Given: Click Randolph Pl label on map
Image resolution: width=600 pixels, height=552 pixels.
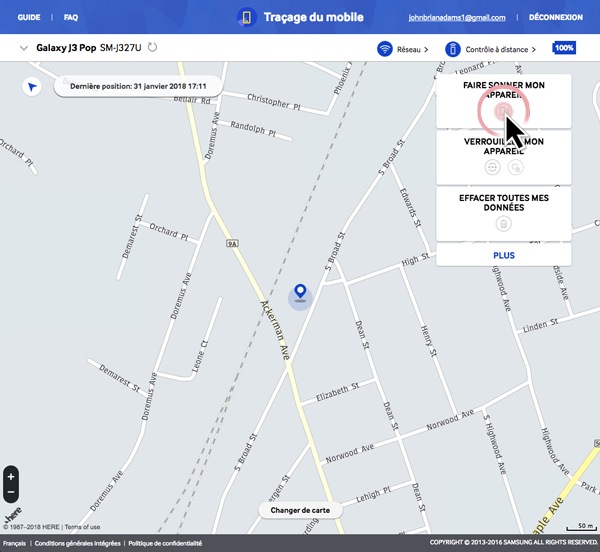Looking at the screenshot, I should point(253,128).
